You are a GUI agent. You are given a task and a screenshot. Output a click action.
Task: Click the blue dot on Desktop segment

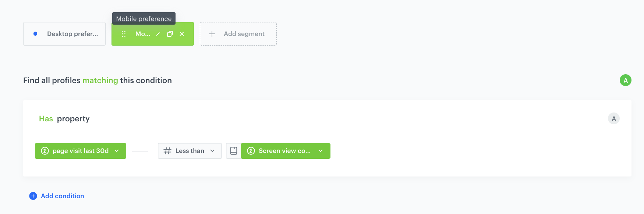pyautogui.click(x=35, y=34)
